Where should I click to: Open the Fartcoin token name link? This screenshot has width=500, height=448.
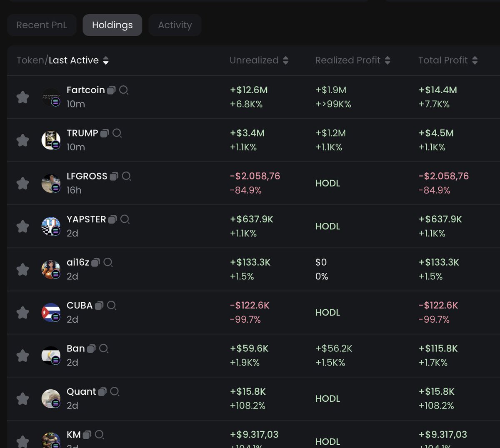click(86, 90)
